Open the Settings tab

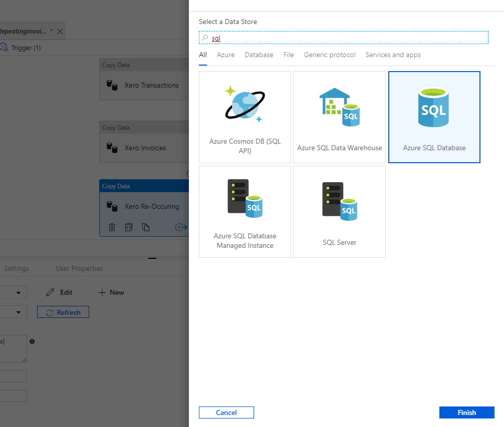(x=17, y=268)
